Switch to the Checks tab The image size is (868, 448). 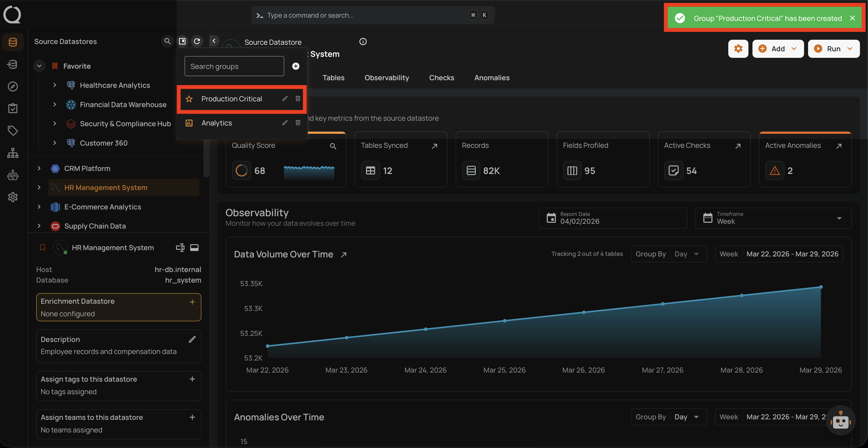pyautogui.click(x=441, y=78)
